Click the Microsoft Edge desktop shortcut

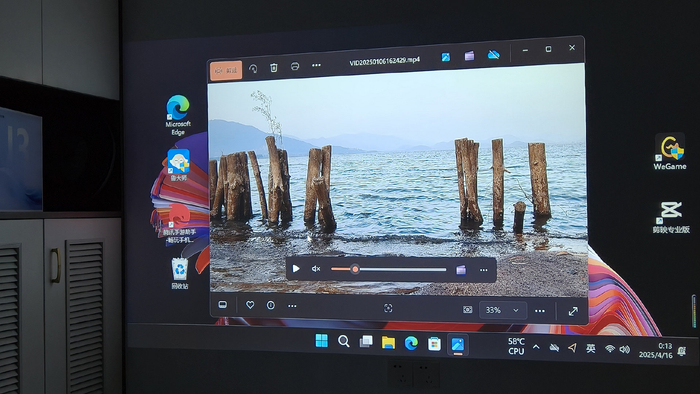178,115
